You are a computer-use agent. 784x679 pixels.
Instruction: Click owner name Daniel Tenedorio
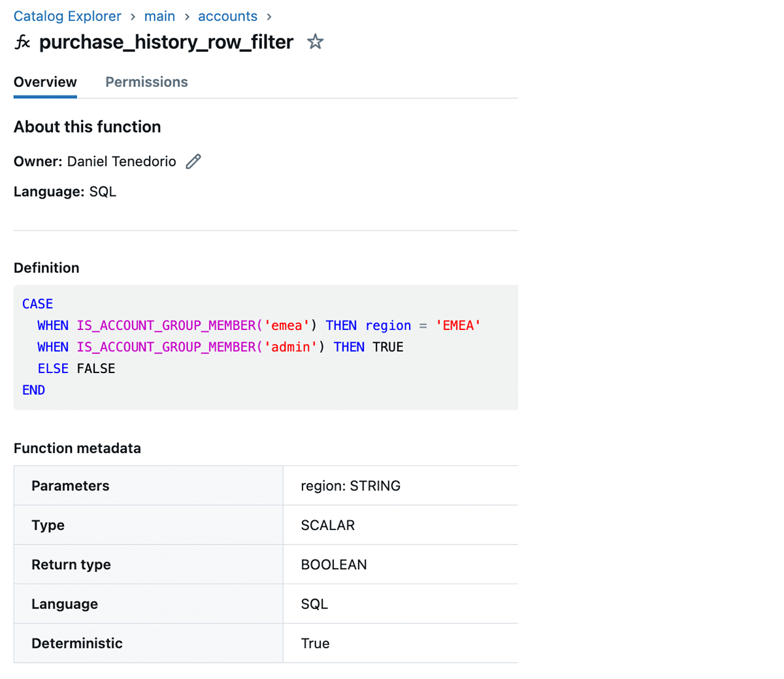122,161
